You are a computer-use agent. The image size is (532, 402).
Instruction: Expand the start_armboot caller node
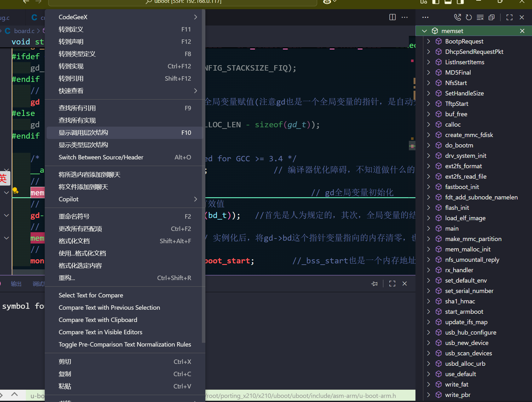click(428, 312)
